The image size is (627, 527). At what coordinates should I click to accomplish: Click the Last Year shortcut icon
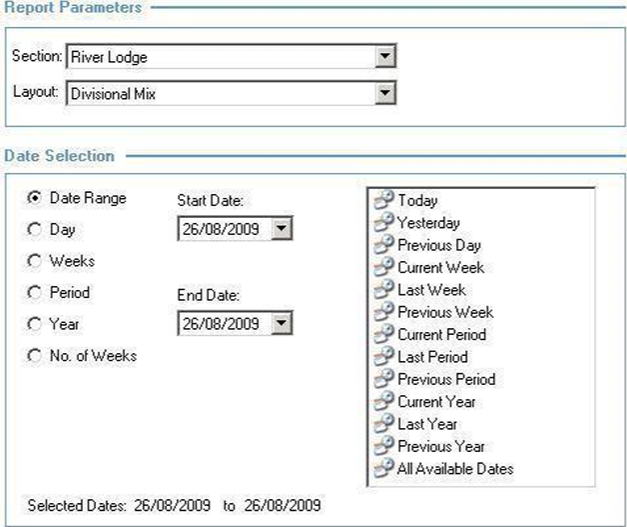[384, 424]
